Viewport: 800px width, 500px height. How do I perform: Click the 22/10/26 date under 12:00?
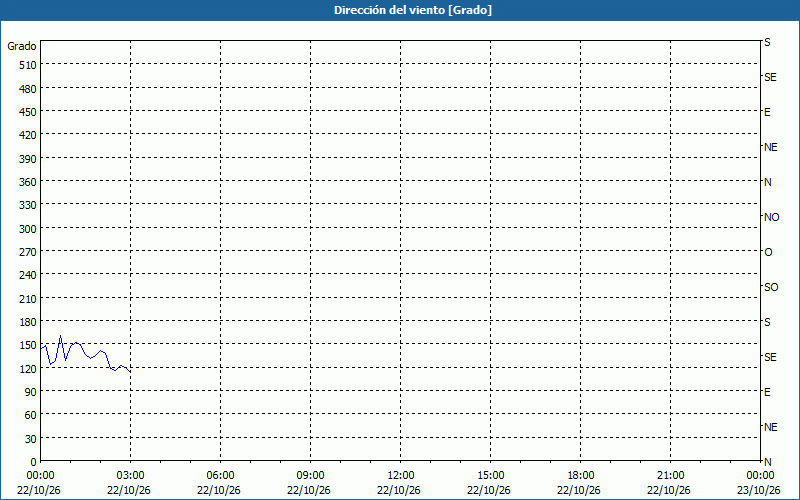pyautogui.click(x=399, y=490)
